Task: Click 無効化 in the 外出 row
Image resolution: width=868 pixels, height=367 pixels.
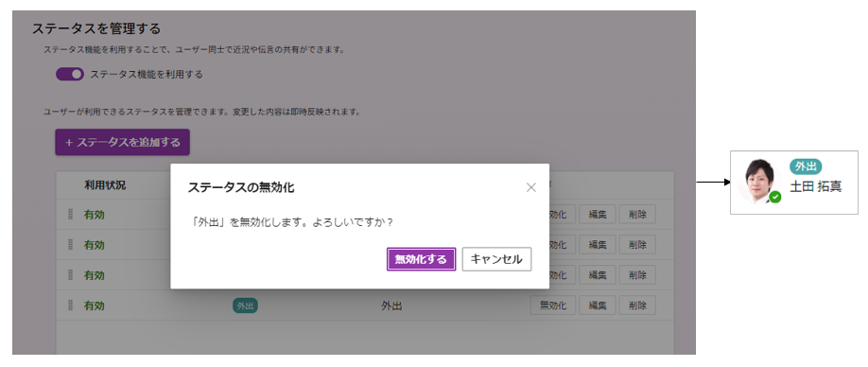Action: 552,305
